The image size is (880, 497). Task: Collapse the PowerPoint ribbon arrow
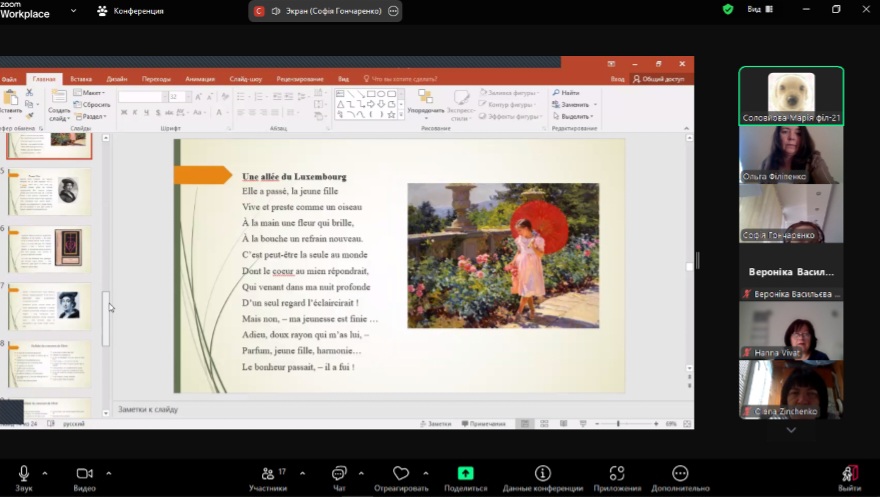[686, 128]
